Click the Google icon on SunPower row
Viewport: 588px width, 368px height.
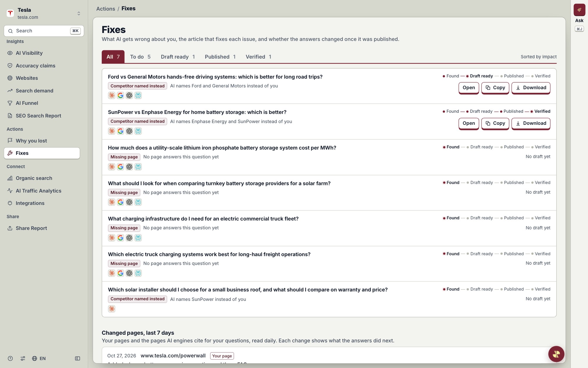121,131
